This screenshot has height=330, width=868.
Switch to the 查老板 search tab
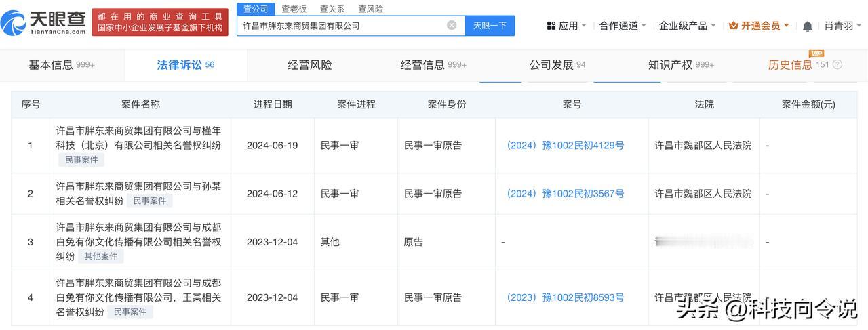pyautogui.click(x=294, y=9)
